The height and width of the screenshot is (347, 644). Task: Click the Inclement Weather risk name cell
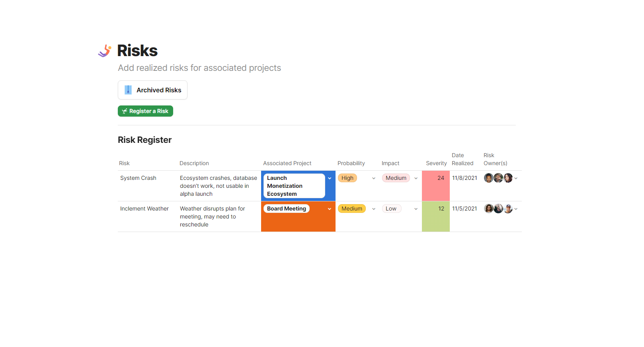click(x=144, y=209)
